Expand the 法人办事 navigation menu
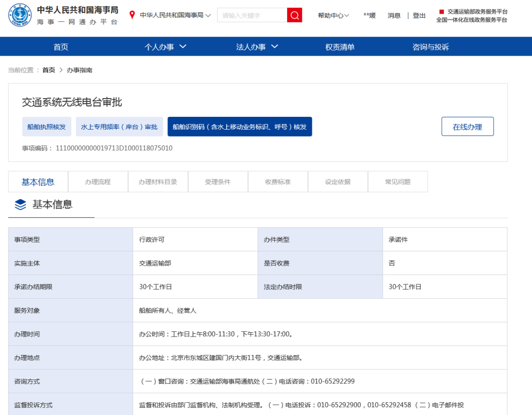 [257, 47]
